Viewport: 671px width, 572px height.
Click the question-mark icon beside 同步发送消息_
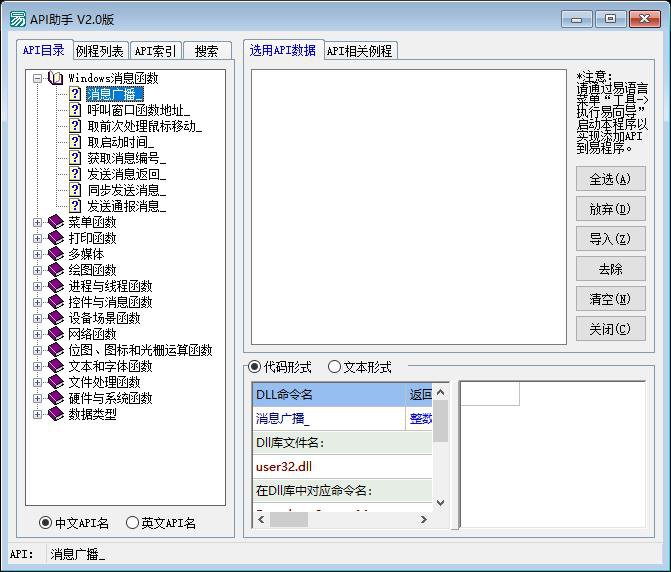coord(75,190)
